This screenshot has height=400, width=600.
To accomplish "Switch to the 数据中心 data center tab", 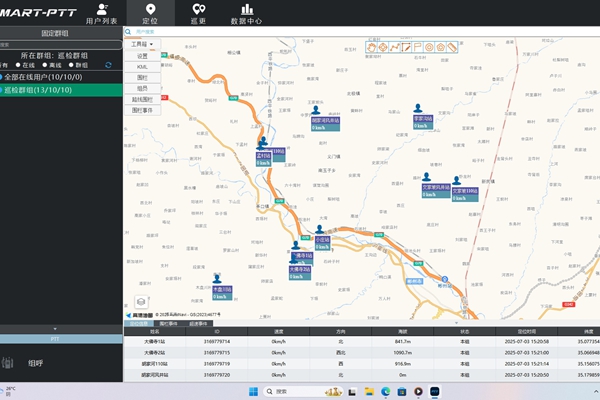I will tap(246, 13).
